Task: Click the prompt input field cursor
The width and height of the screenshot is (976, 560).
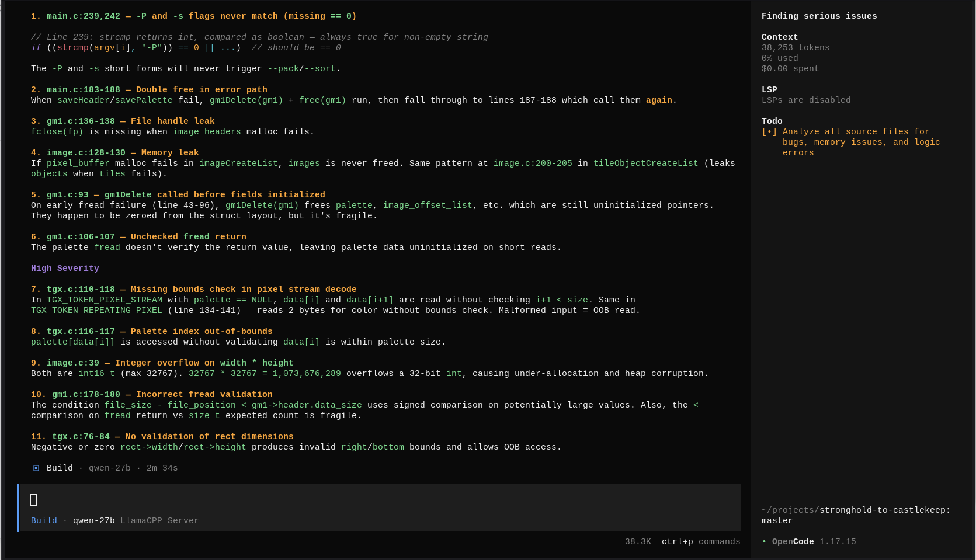Action: click(34, 500)
